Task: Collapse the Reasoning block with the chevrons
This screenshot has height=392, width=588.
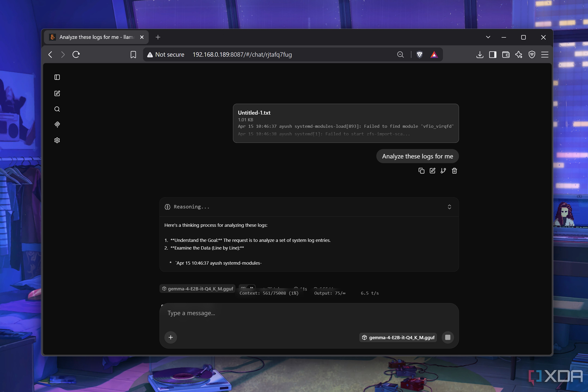Action: click(x=449, y=207)
